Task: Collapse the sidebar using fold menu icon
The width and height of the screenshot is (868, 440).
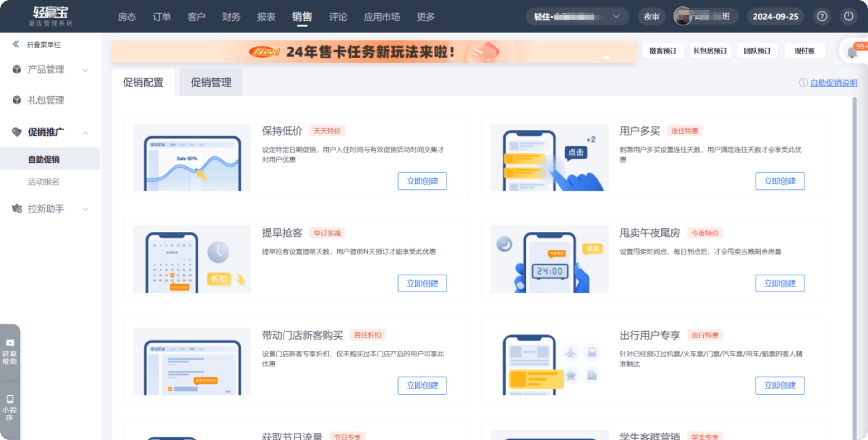Action: click(16, 45)
